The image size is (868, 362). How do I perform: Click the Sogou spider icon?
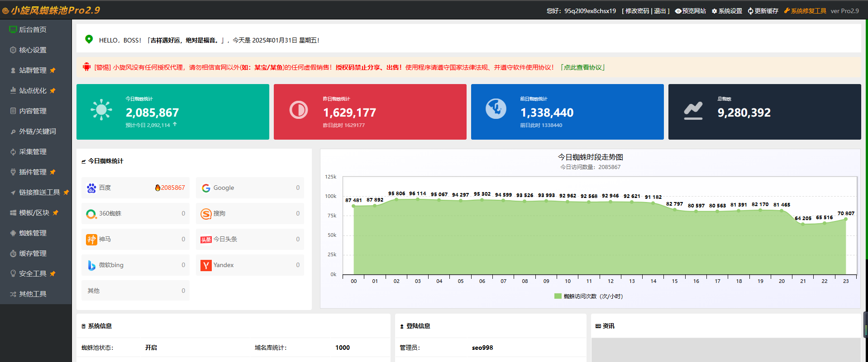click(x=206, y=214)
